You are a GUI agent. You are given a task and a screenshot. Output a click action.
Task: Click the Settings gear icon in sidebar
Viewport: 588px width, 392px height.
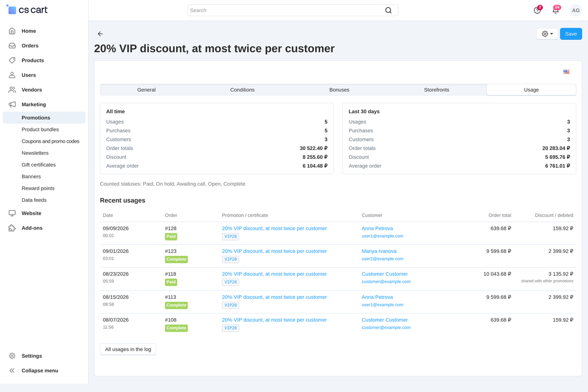pos(12,356)
